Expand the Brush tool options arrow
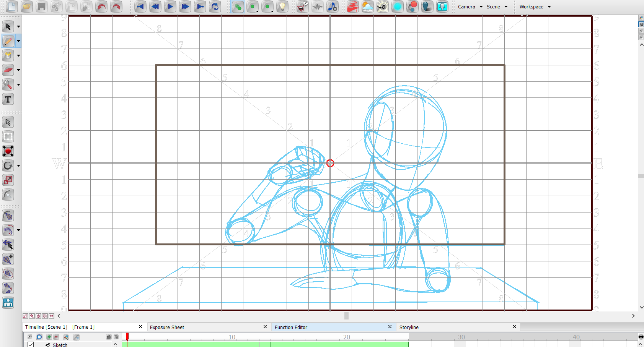The height and width of the screenshot is (347, 644). tap(18, 41)
